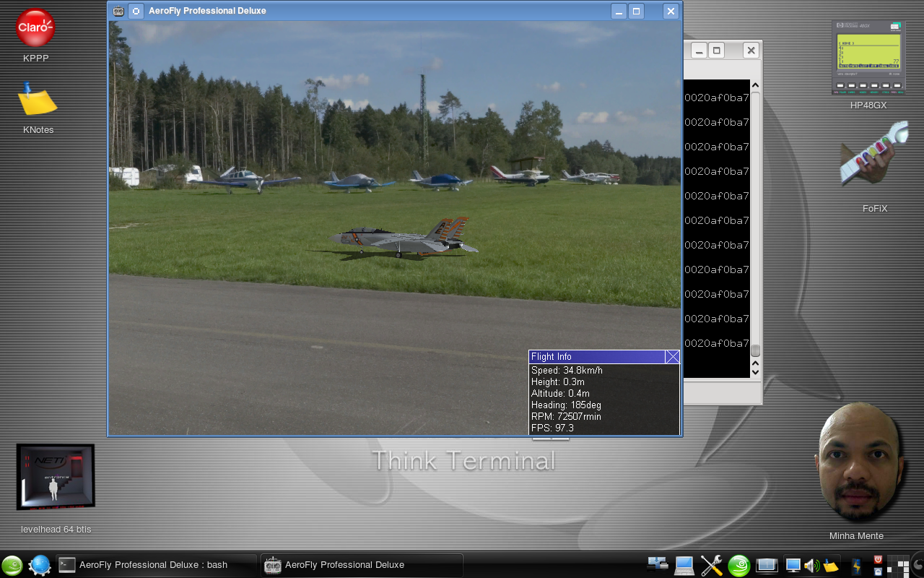This screenshot has height=578, width=924.
Task: Open the AeroFly window menu icon
Action: 118,11
